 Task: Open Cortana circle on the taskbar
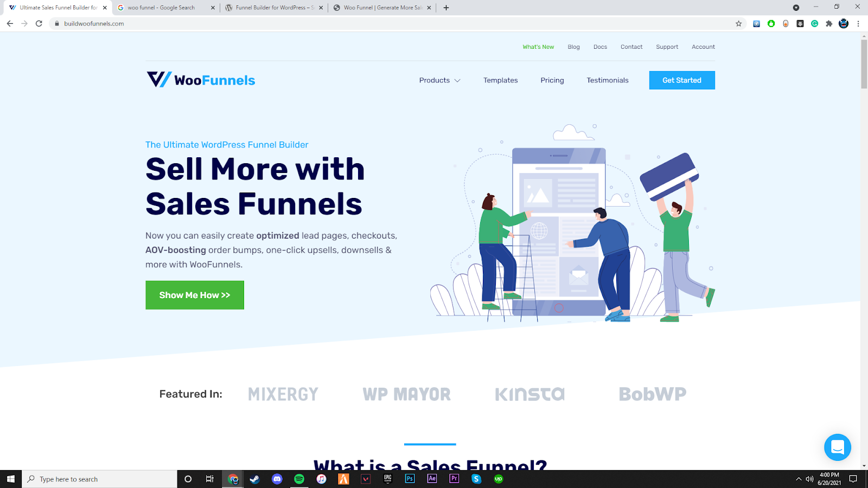point(188,479)
